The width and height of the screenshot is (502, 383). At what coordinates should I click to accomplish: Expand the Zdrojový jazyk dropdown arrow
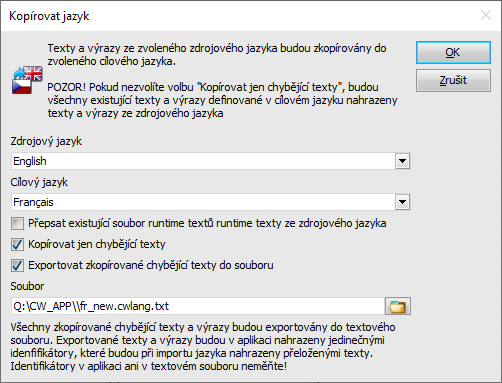[402, 161]
